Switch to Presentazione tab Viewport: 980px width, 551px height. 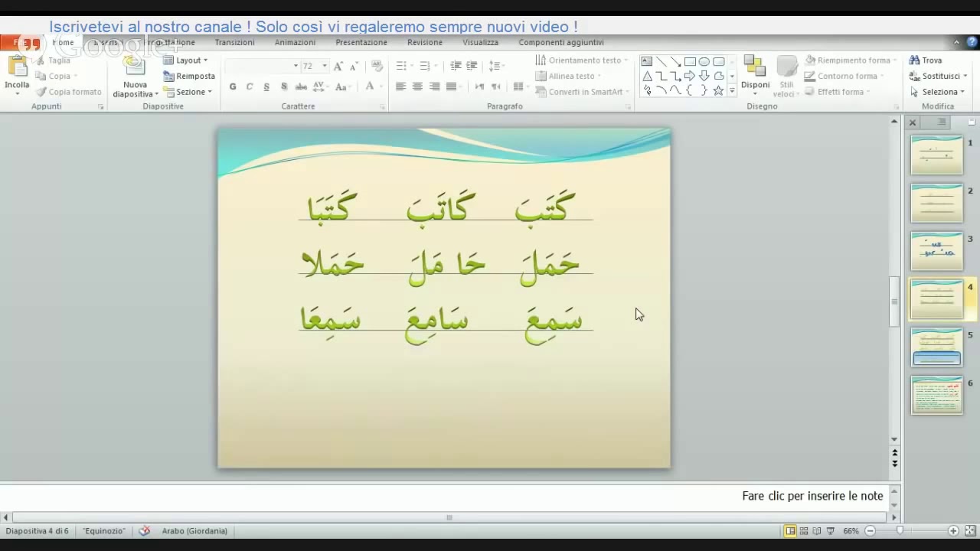click(361, 42)
